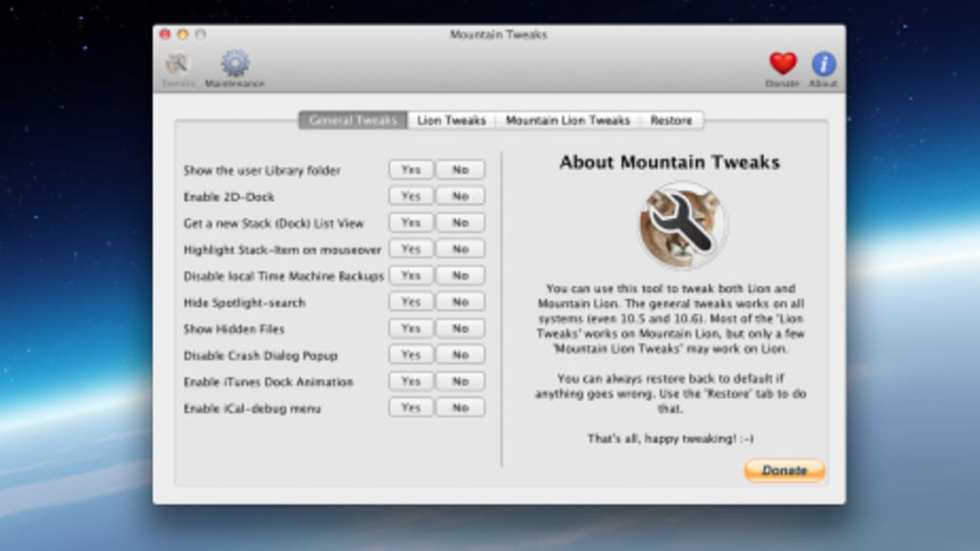The height and width of the screenshot is (551, 980).
Task: Choose Yes for Show the user Library folder
Action: [x=410, y=169]
